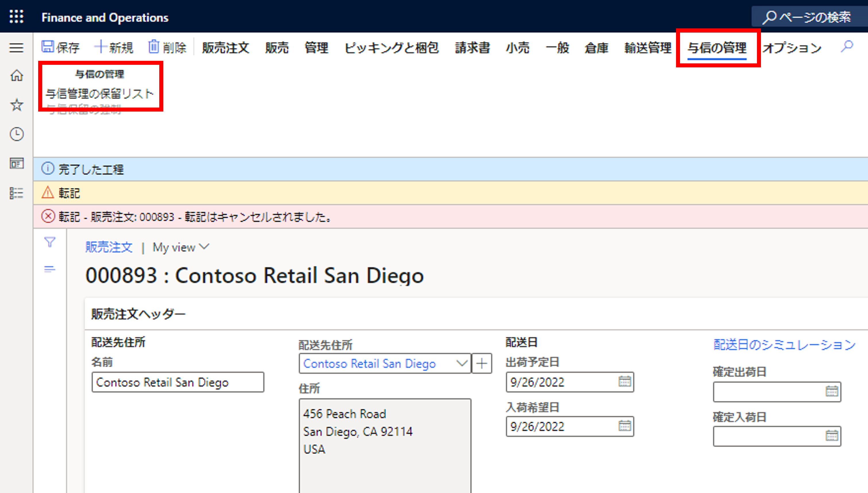Viewport: 868px width, 493px height.
Task: Open the app launcher waffle icon
Action: [x=16, y=17]
